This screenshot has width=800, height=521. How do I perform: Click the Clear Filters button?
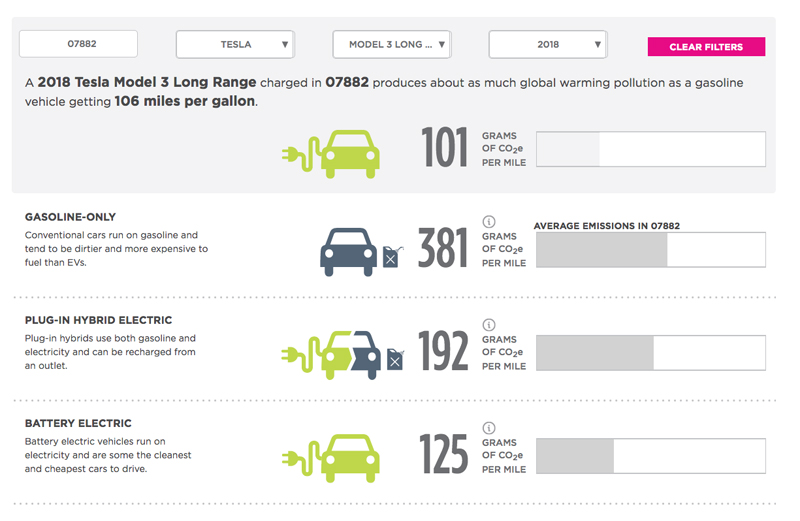click(x=706, y=46)
